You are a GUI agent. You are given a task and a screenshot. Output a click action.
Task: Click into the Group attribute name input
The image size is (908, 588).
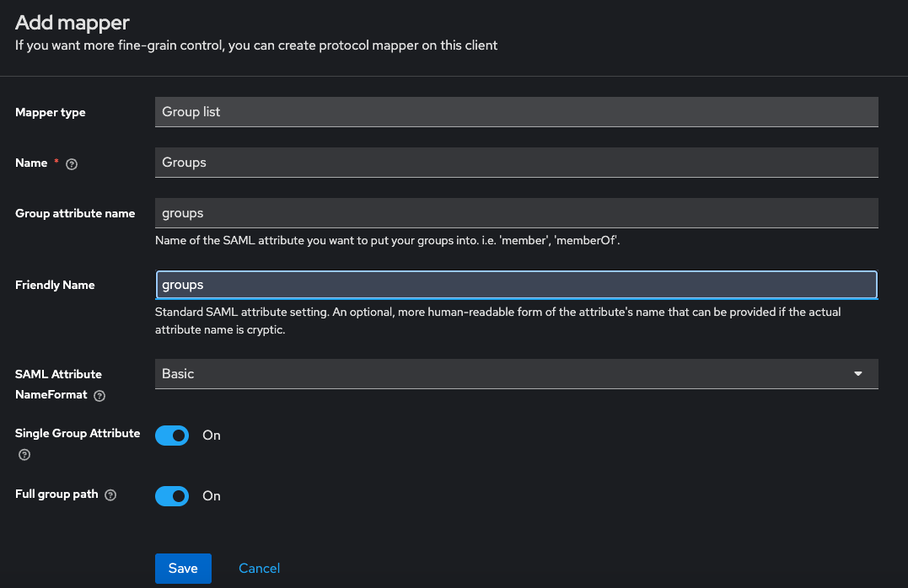point(516,213)
